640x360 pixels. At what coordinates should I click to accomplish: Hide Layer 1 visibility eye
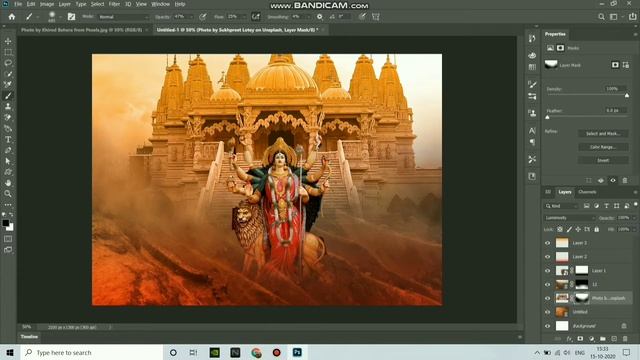tap(547, 271)
